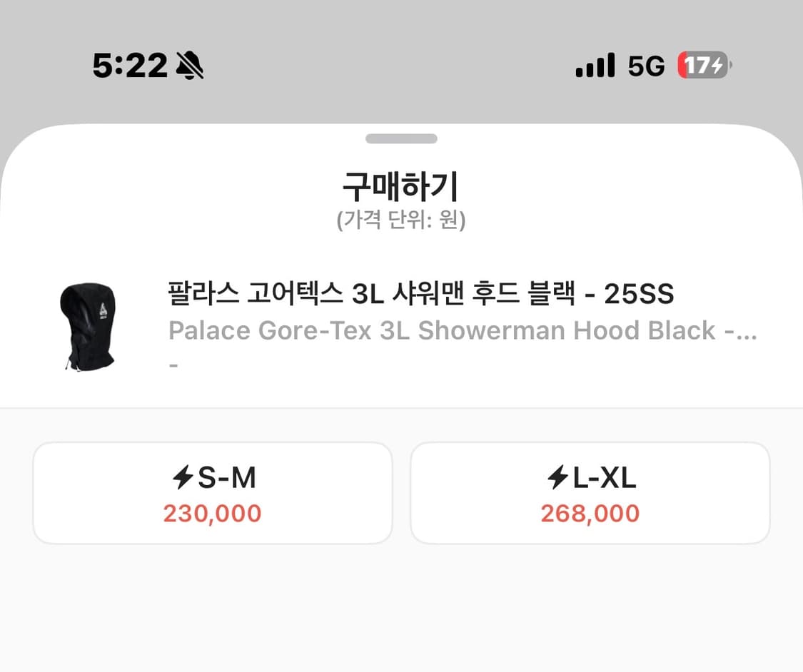Viewport: 803px width, 672px height.
Task: Select the S-M size option priced 230,000
Action: point(211,492)
